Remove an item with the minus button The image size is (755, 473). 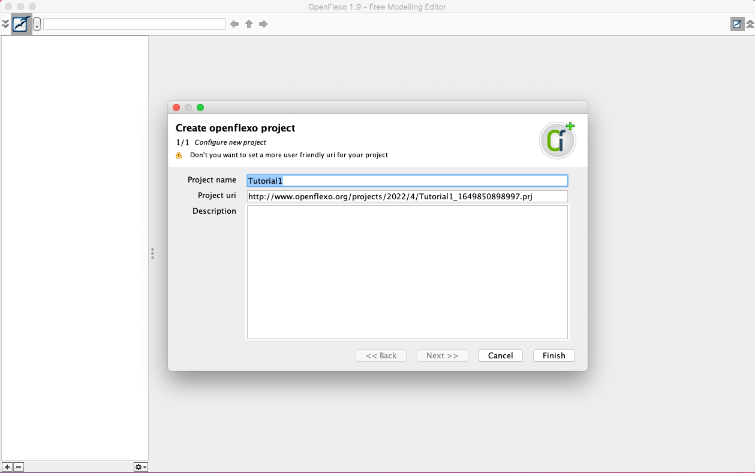pos(18,467)
